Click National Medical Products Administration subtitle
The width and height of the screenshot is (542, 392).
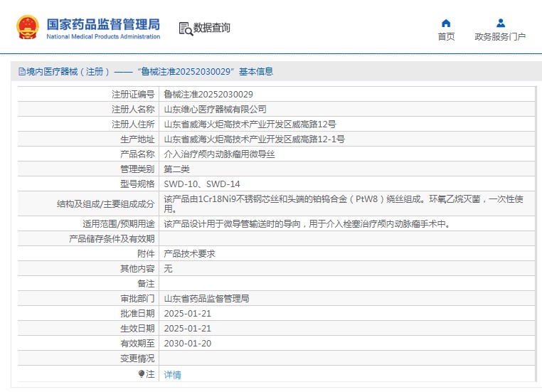tap(103, 36)
